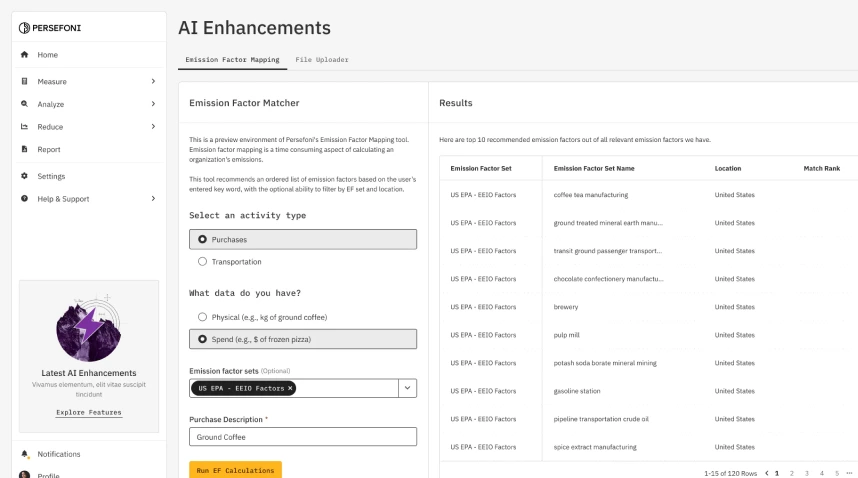Choose the Physical data option
This screenshot has height=478, width=858.
tap(203, 317)
